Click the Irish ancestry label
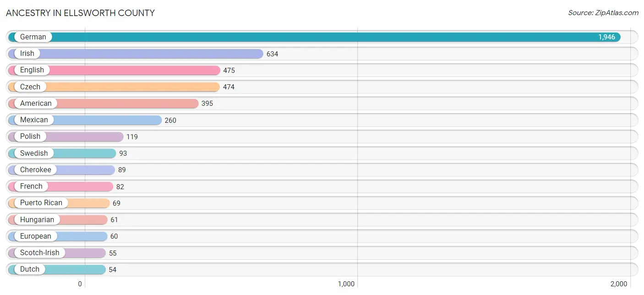The image size is (644, 295). 27,54
